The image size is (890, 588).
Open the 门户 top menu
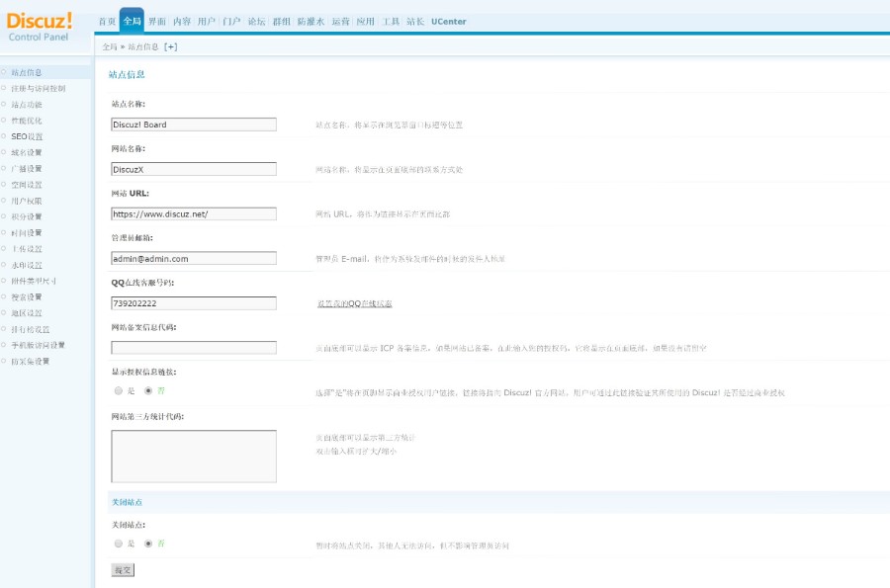(x=231, y=22)
